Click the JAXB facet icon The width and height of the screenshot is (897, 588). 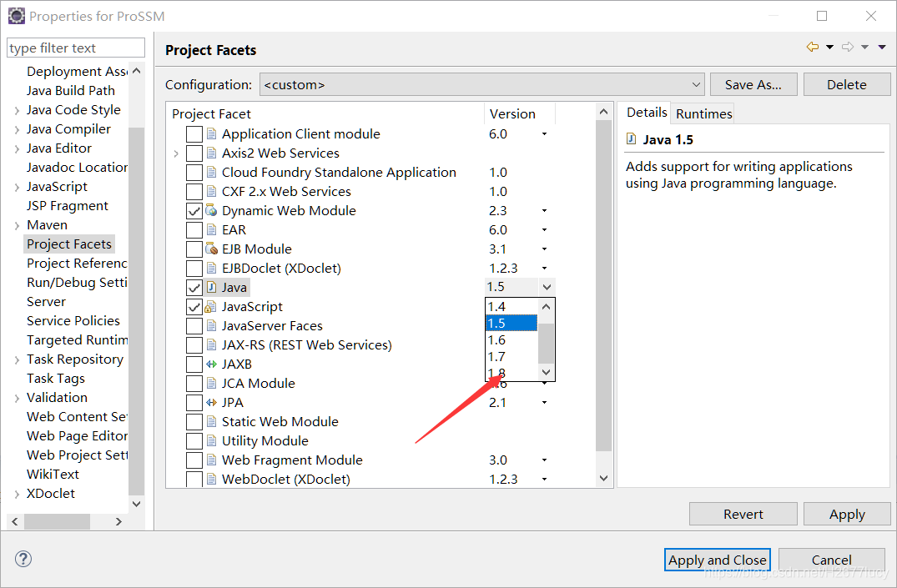point(212,364)
